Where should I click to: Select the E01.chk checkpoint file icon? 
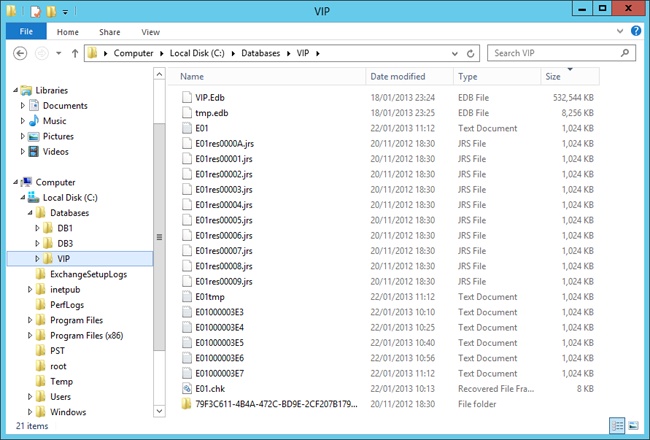point(187,389)
